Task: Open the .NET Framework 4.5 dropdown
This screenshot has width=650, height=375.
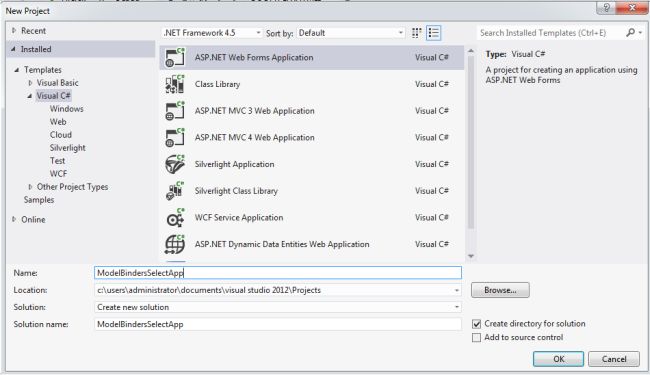Action: (x=212, y=33)
